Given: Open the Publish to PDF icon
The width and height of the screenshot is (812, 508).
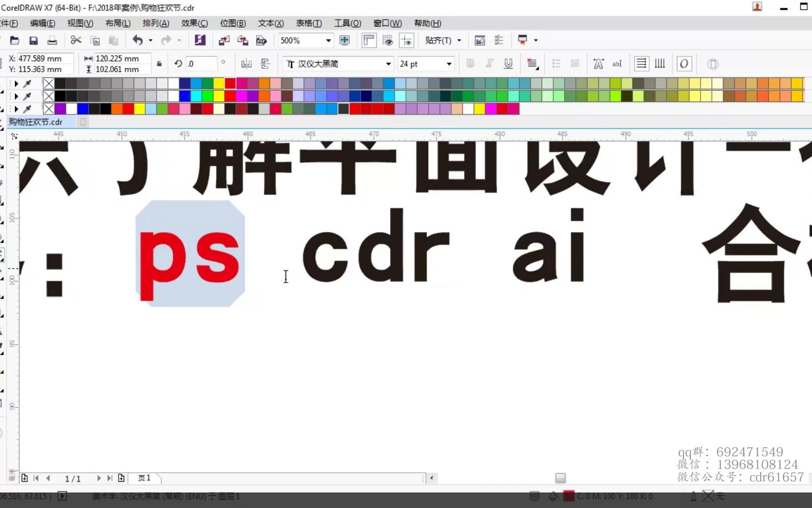Looking at the screenshot, I should coord(262,40).
